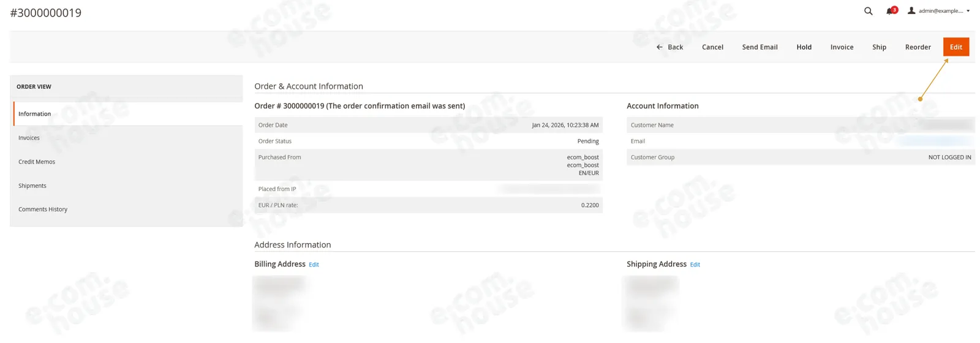The width and height of the screenshot is (980, 343).
Task: Create an Invoice for the order
Action: tap(842, 47)
